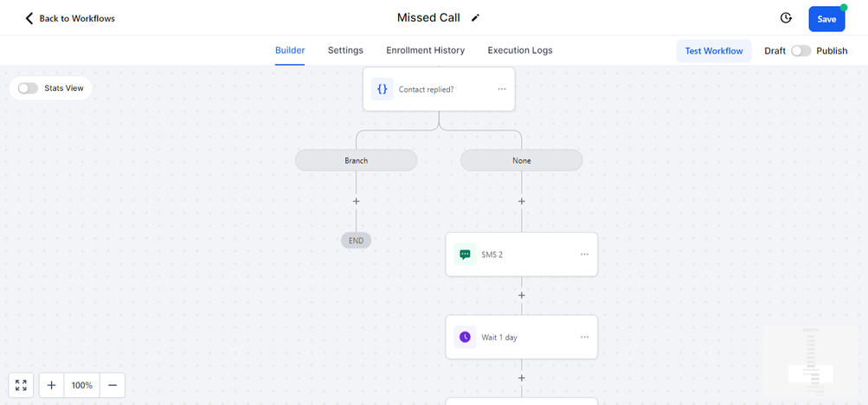Click the Draft label
This screenshot has width=868, height=405.
[775, 51]
